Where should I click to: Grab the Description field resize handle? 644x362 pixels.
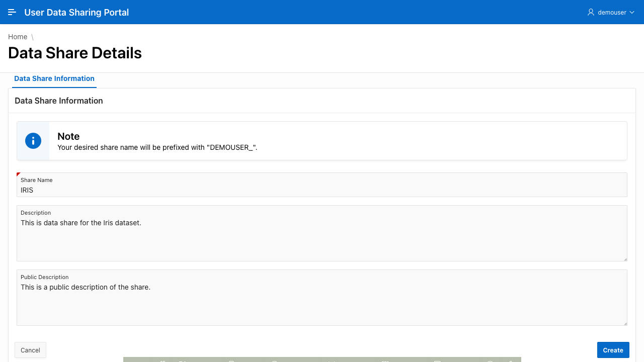(x=625, y=259)
